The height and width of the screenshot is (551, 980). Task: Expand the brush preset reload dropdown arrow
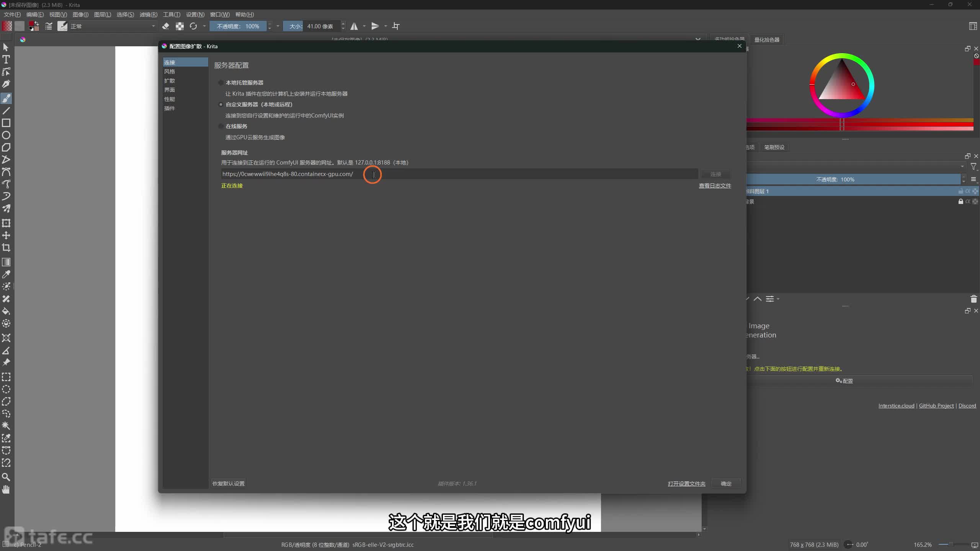tap(204, 26)
